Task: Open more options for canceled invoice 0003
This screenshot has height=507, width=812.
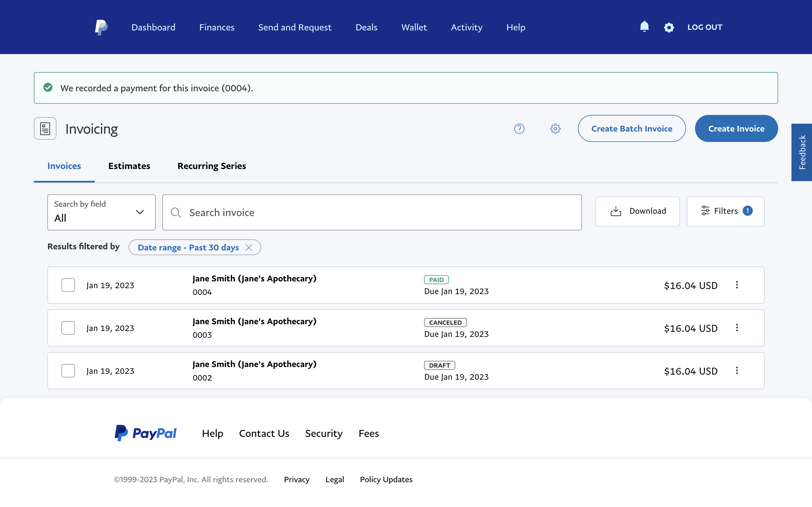Action: pyautogui.click(x=737, y=328)
